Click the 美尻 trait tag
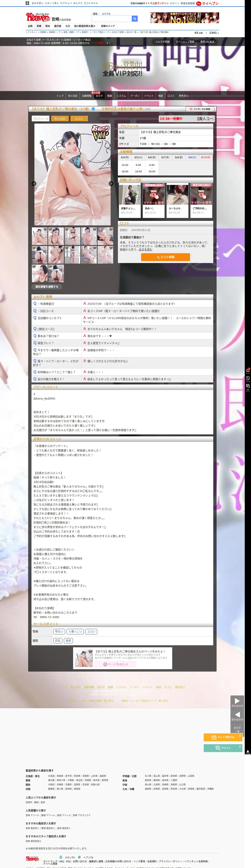Viewport: 251px width, 868px height. pos(68,641)
